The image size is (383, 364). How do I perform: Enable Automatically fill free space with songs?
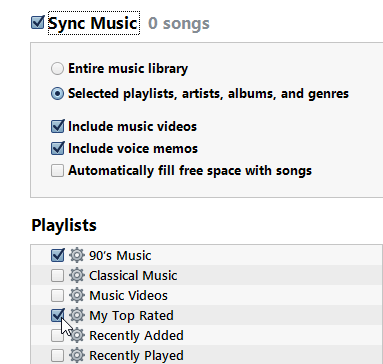click(x=57, y=171)
